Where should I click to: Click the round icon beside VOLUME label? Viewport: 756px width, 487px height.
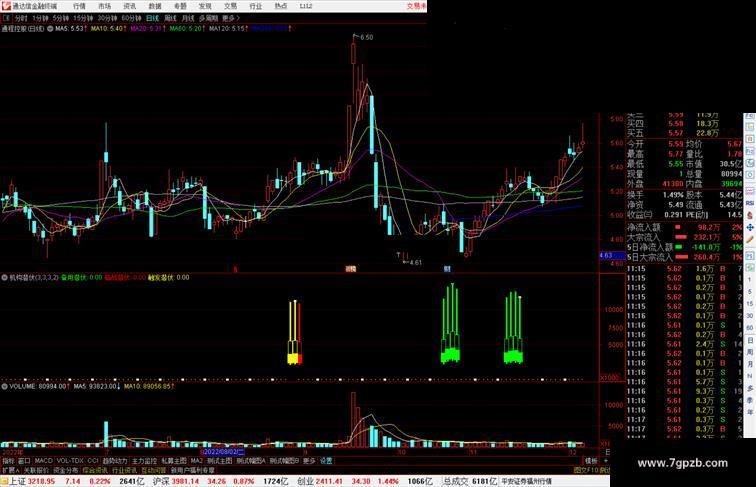pos(4,387)
